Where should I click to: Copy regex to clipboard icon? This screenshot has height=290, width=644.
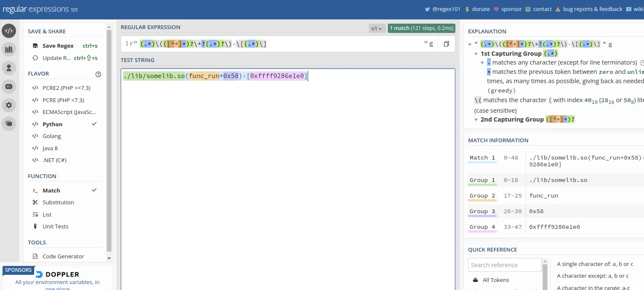(446, 44)
